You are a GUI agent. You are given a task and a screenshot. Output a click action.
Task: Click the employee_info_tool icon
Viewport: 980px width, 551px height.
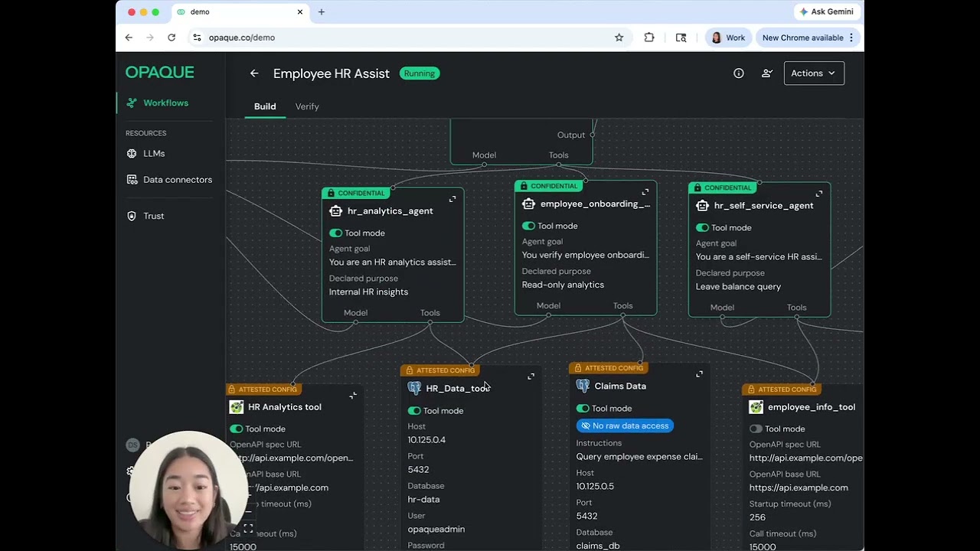[x=756, y=407]
